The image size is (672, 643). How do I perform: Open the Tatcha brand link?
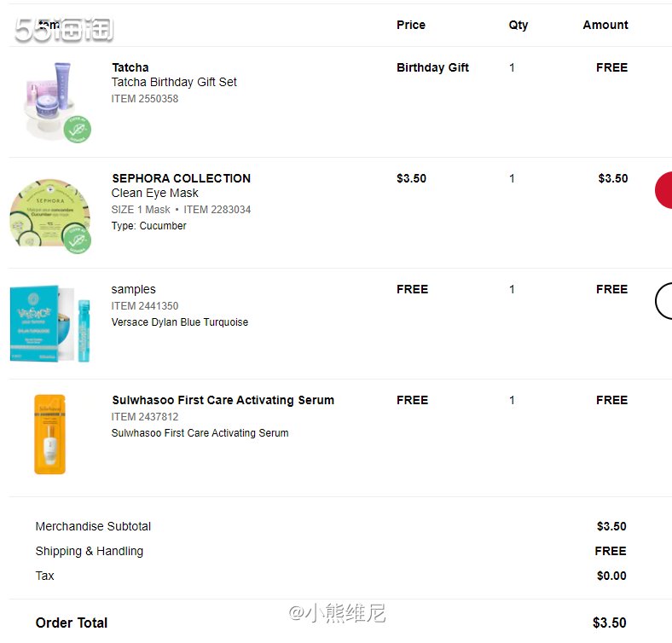point(130,67)
